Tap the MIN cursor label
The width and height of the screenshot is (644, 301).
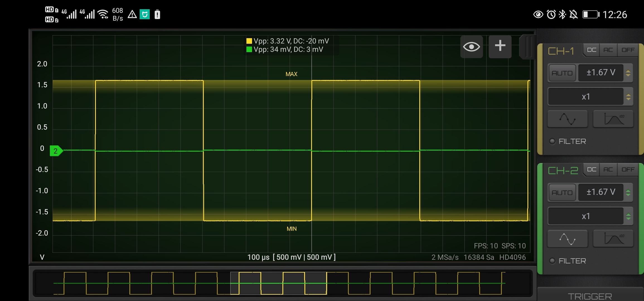[292, 229]
